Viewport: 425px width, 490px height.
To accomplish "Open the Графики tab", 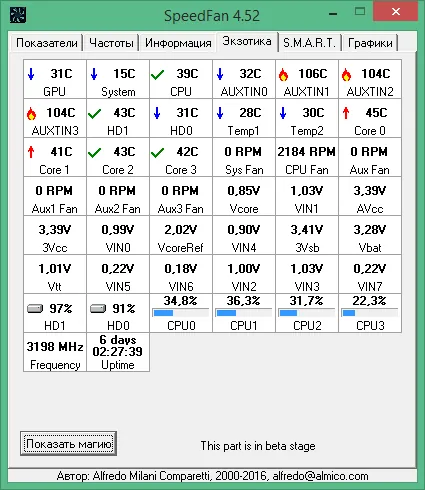I will (370, 43).
